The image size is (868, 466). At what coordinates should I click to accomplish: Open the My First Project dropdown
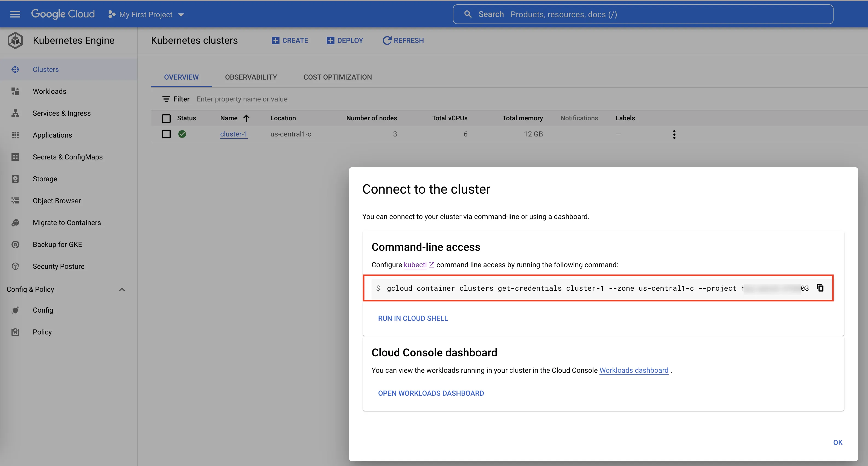pyautogui.click(x=146, y=14)
